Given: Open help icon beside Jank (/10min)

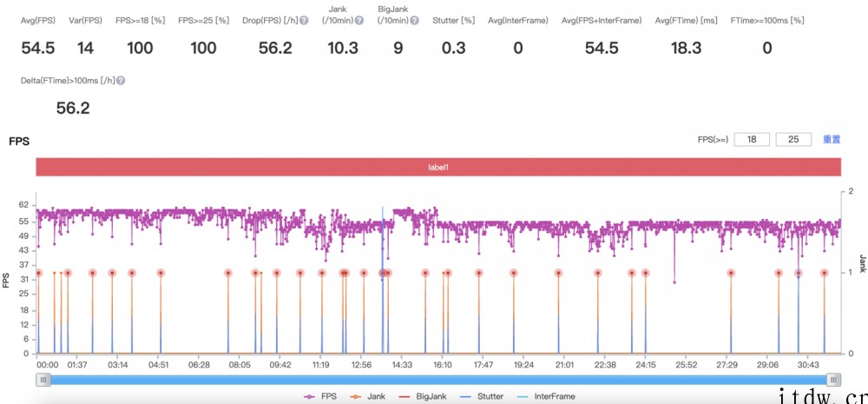Looking at the screenshot, I should click(358, 21).
